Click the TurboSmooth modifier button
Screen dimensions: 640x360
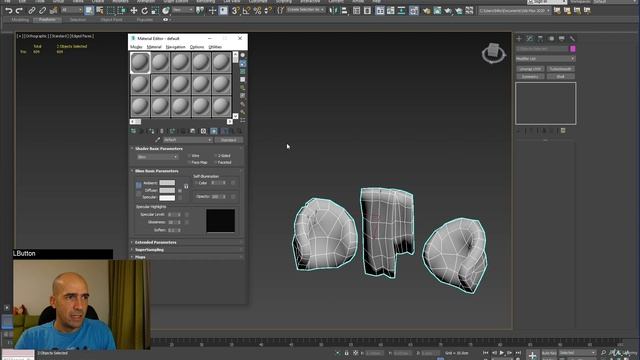tap(560, 69)
